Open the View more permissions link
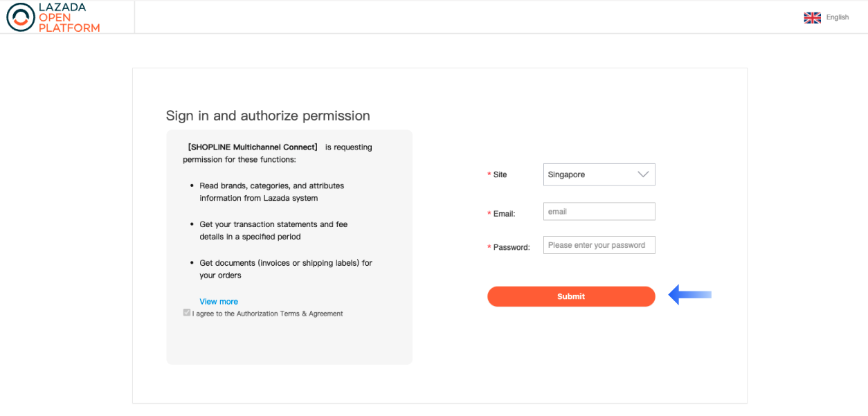This screenshot has height=416, width=868. [219, 302]
